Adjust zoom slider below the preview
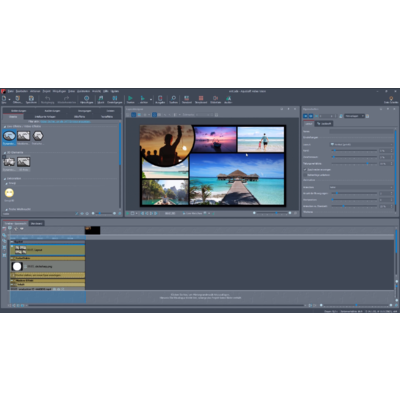Image resolution: width=400 pixels, height=400 pixels. (272, 213)
